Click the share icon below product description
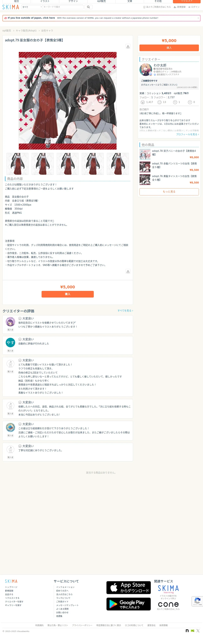203x644 pixels. pos(128,271)
